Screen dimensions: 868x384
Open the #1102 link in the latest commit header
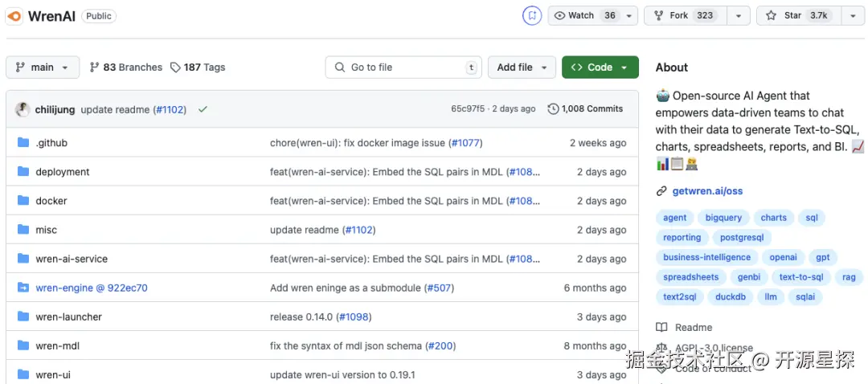(x=170, y=109)
